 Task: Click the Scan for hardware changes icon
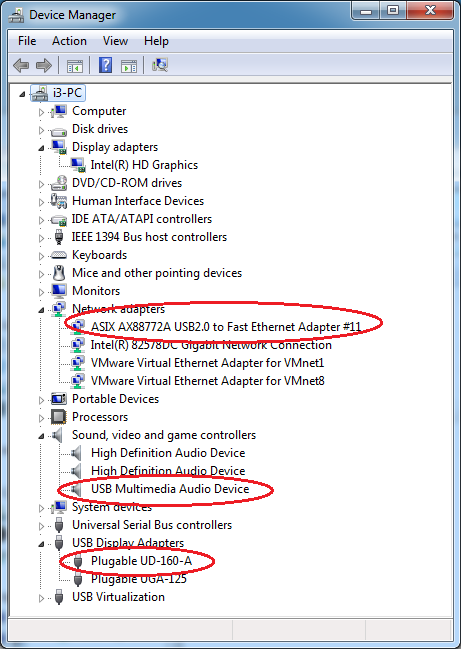[160, 65]
